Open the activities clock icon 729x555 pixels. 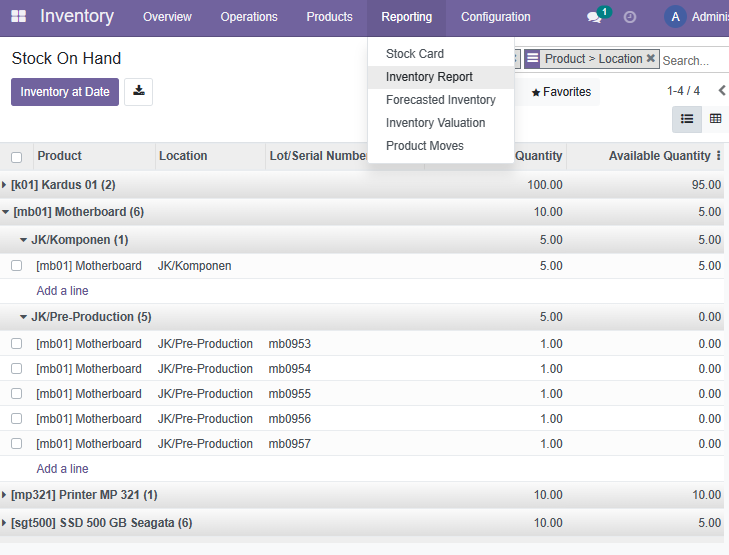point(630,17)
